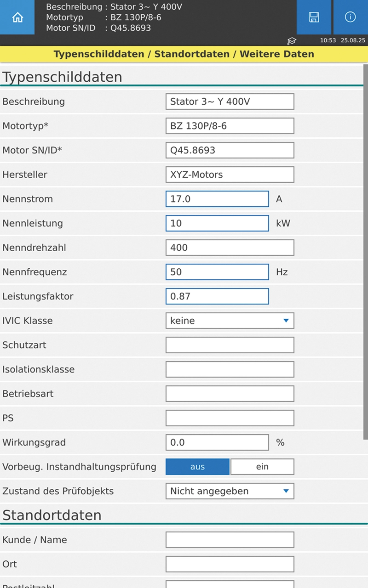This screenshot has width=368, height=588.
Task: Focus the Nennstrom value field
Action: pos(217,199)
